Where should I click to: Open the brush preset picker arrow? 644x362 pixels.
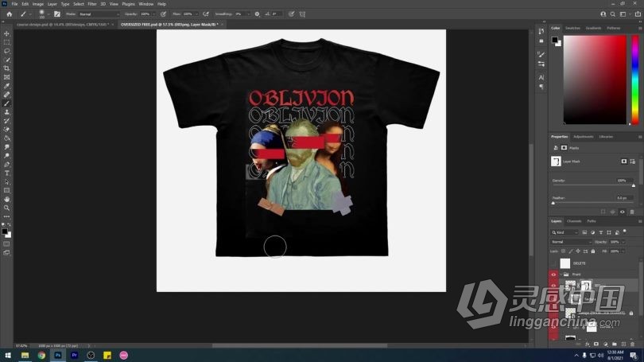(x=48, y=14)
